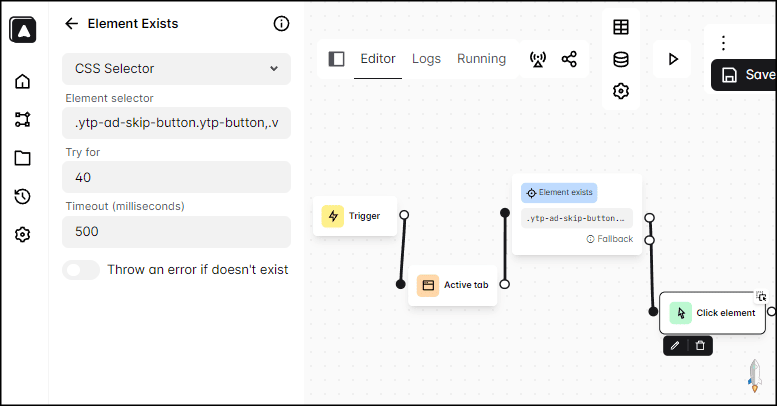The height and width of the screenshot is (406, 777).
Task: Expand the CSS Selector dropdown
Action: click(176, 69)
